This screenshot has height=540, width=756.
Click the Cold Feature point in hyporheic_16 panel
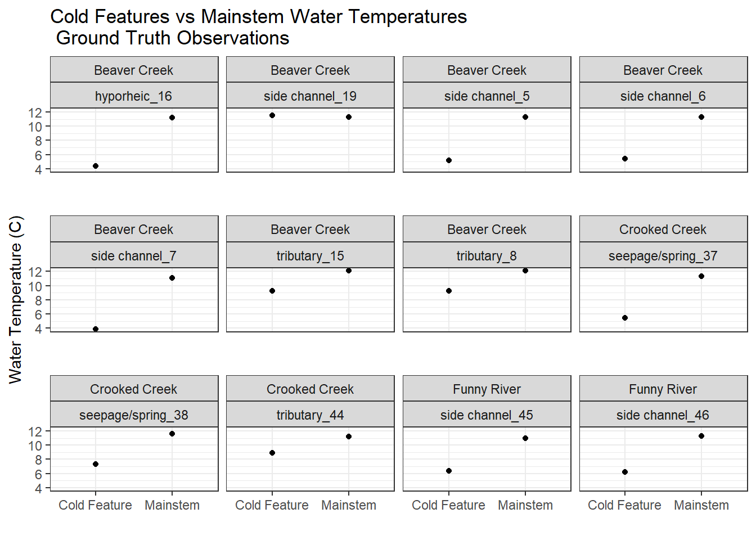pyautogui.click(x=96, y=166)
